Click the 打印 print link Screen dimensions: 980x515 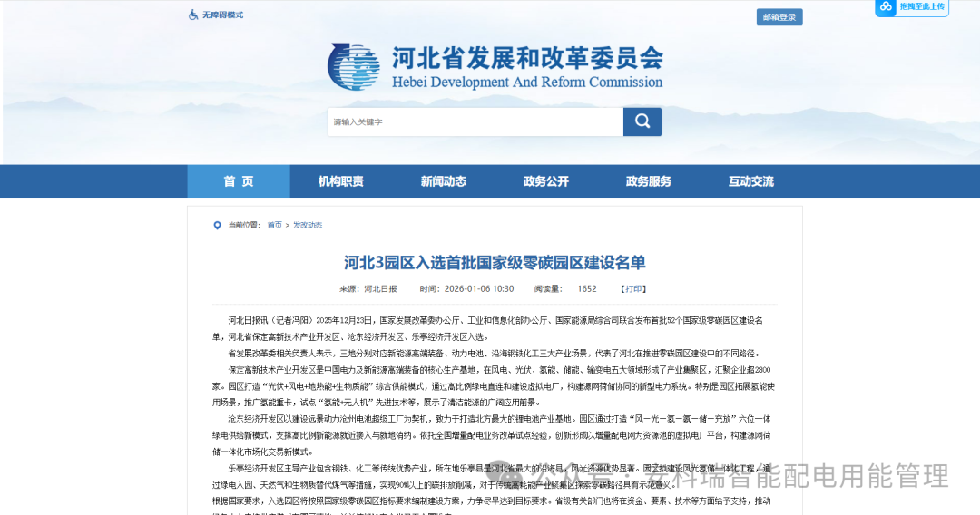coord(633,289)
